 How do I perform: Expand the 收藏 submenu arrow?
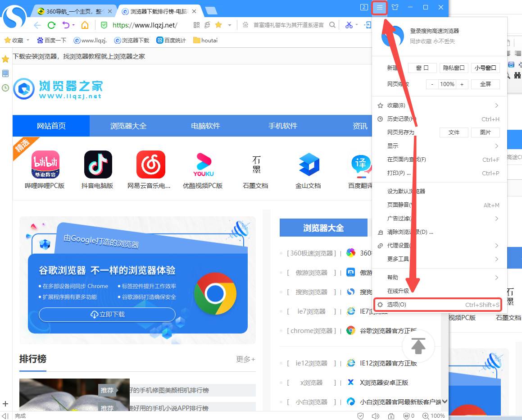(x=496, y=105)
